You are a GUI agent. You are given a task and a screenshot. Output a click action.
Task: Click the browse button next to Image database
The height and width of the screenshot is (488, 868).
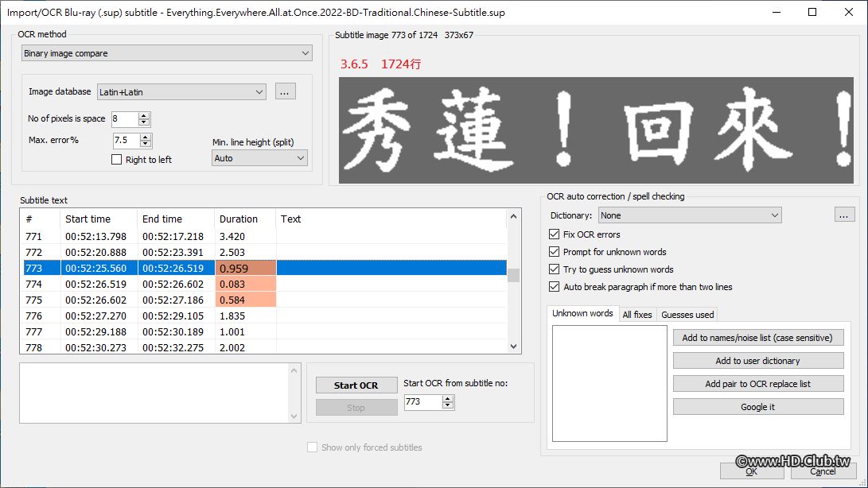[285, 92]
